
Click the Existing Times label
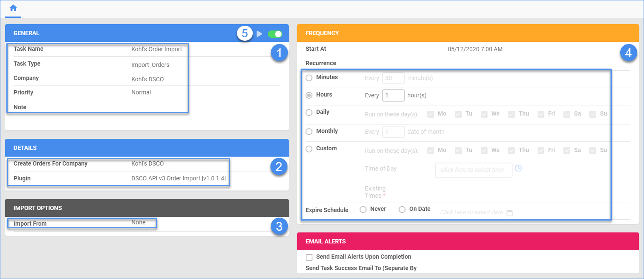pyautogui.click(x=376, y=192)
